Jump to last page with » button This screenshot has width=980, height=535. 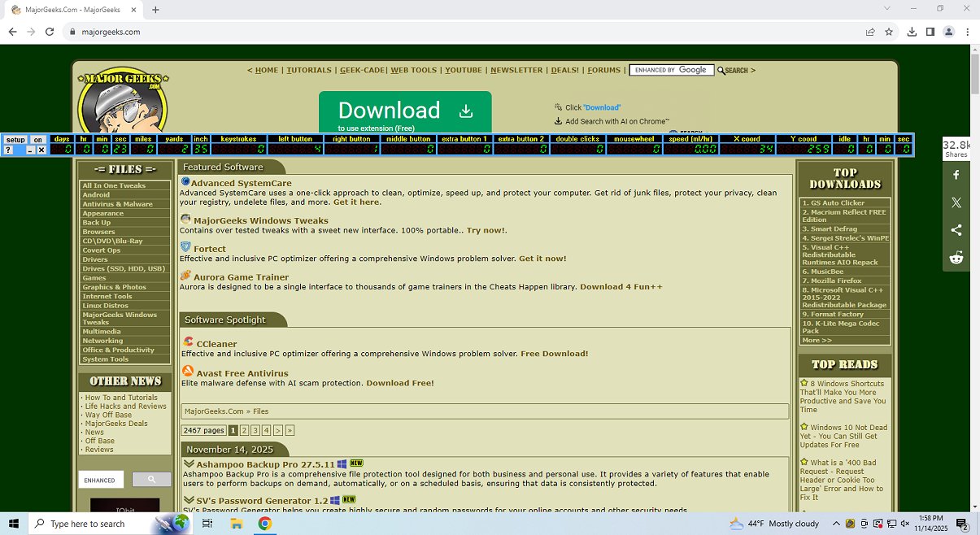[x=290, y=430]
